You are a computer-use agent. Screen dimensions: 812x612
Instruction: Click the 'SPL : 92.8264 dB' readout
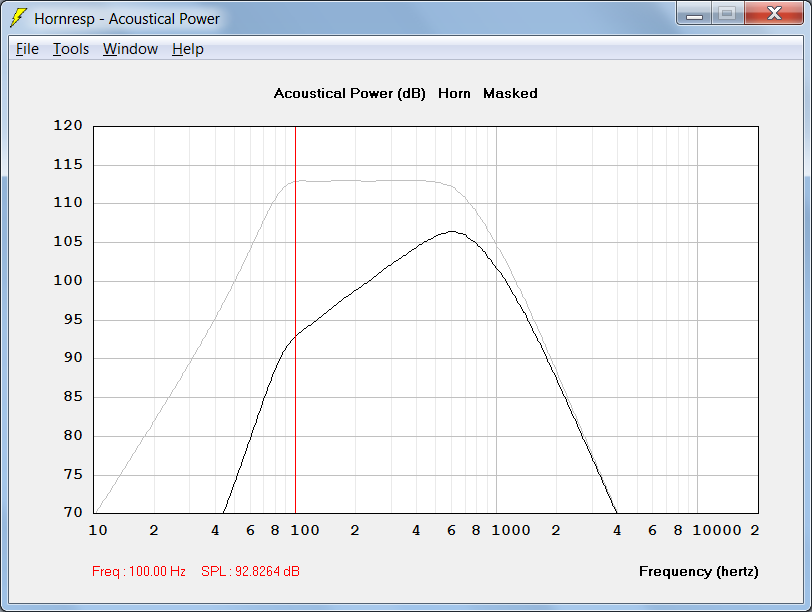[251, 571]
